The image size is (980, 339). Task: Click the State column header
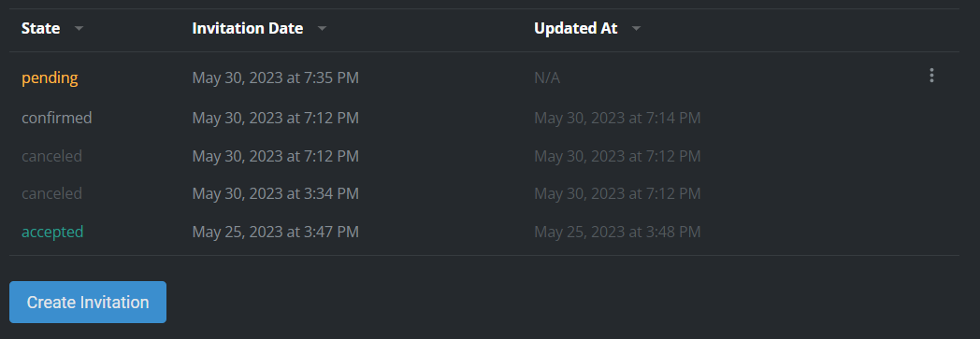(40, 28)
